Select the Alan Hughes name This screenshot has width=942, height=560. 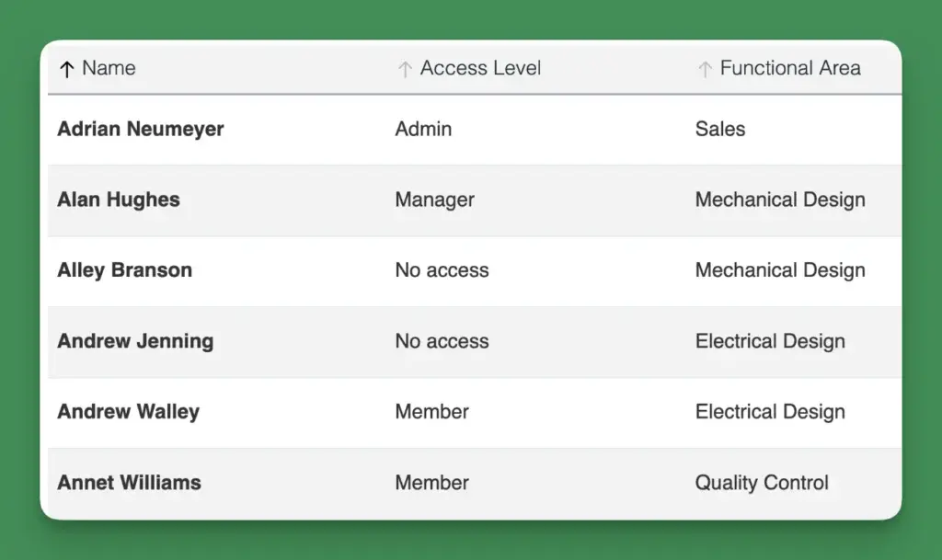(x=119, y=200)
